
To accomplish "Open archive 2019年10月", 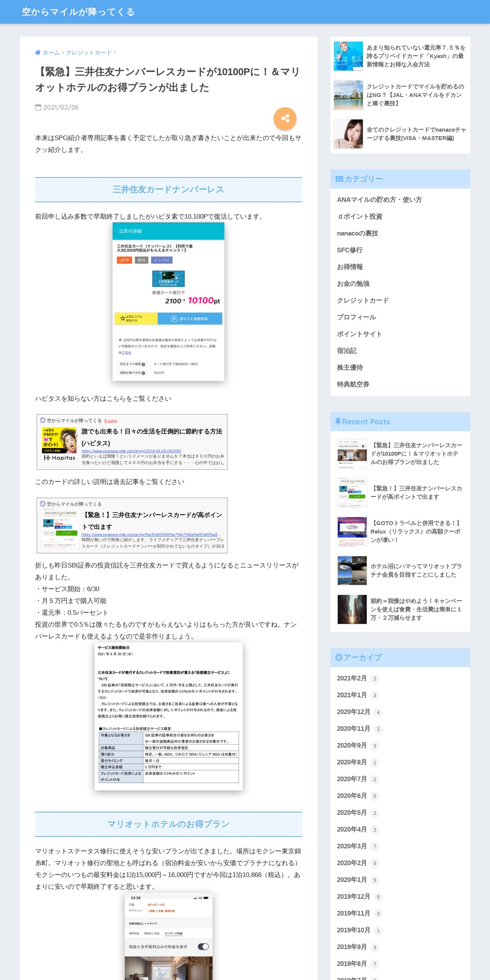I will [x=353, y=930].
